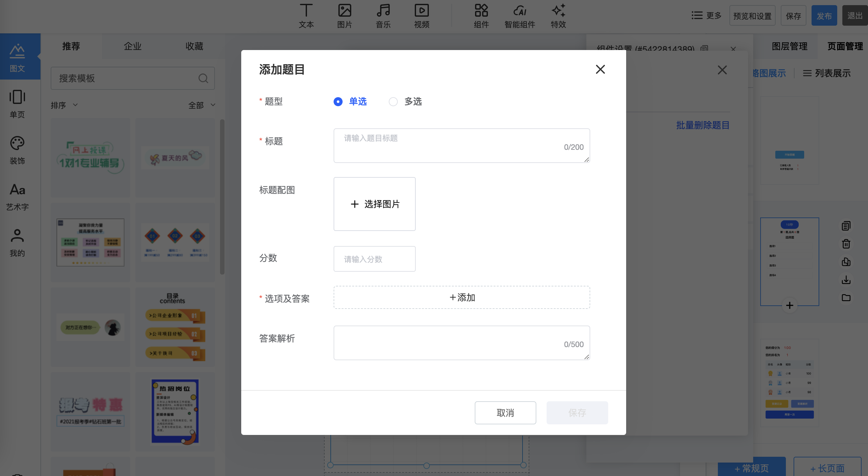868x476 pixels.
Task: Click the search magnifier in template search
Action: click(203, 79)
